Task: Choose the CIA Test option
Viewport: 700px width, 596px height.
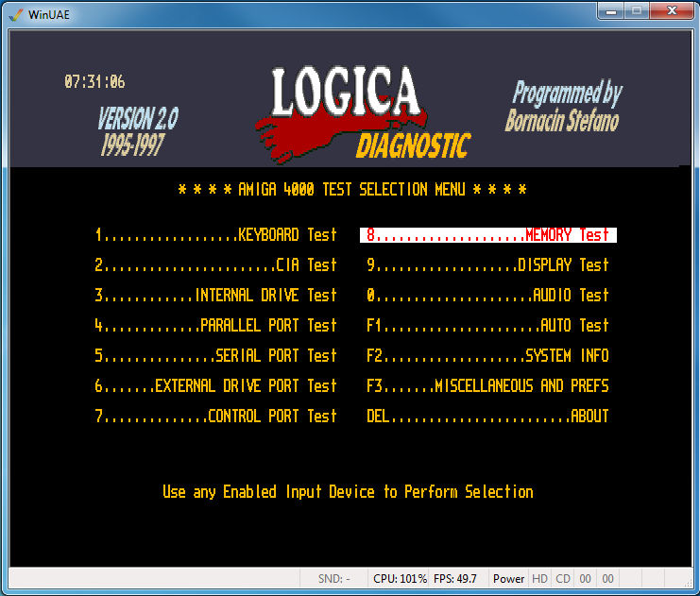Action: [x=215, y=265]
